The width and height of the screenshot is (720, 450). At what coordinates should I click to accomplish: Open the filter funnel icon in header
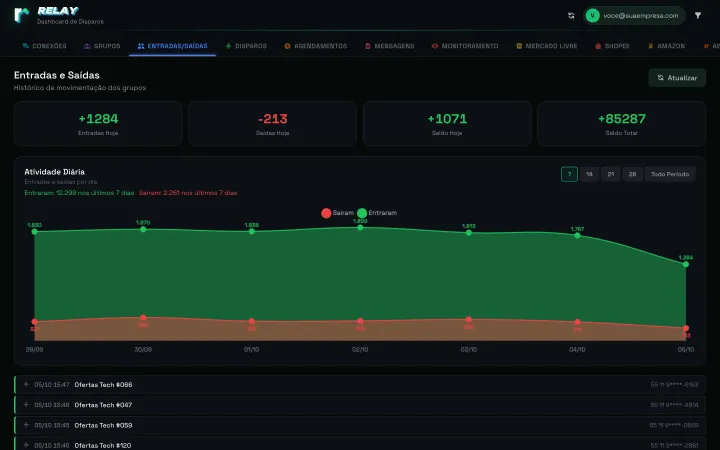(x=698, y=16)
